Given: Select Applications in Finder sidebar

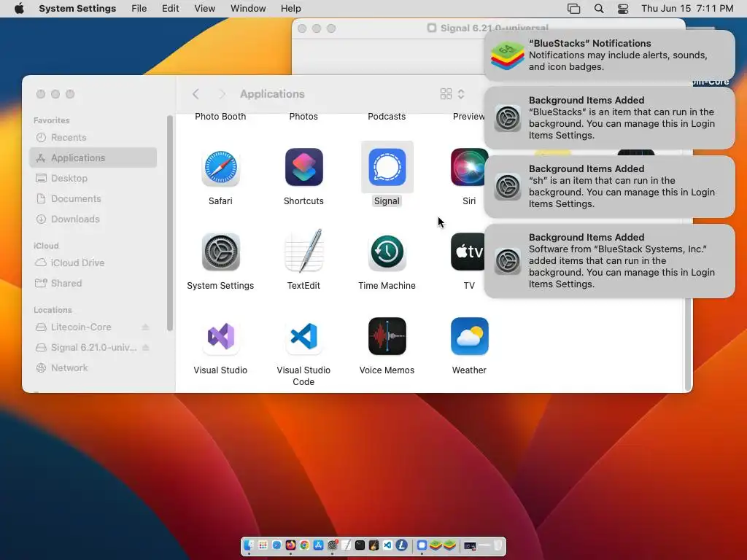Looking at the screenshot, I should coord(93,157).
